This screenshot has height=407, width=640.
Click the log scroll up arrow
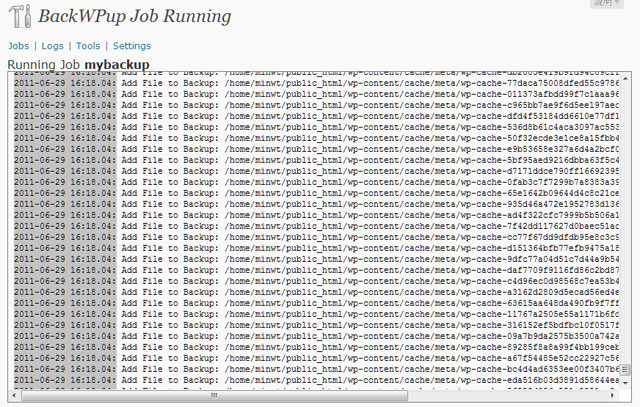click(x=625, y=78)
